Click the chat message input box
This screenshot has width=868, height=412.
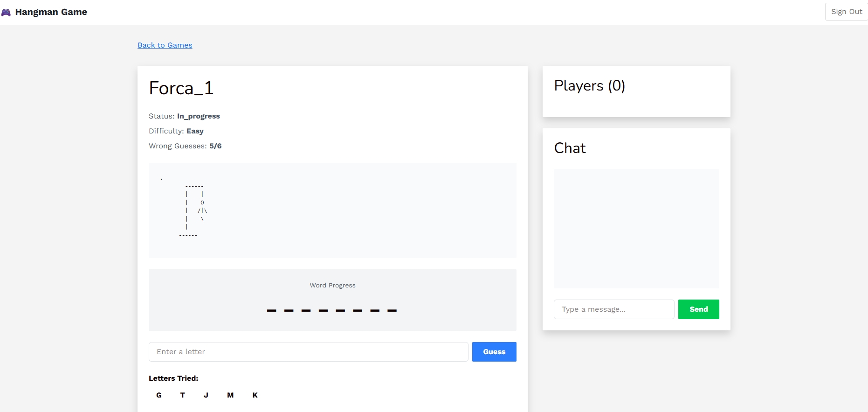[613, 309]
